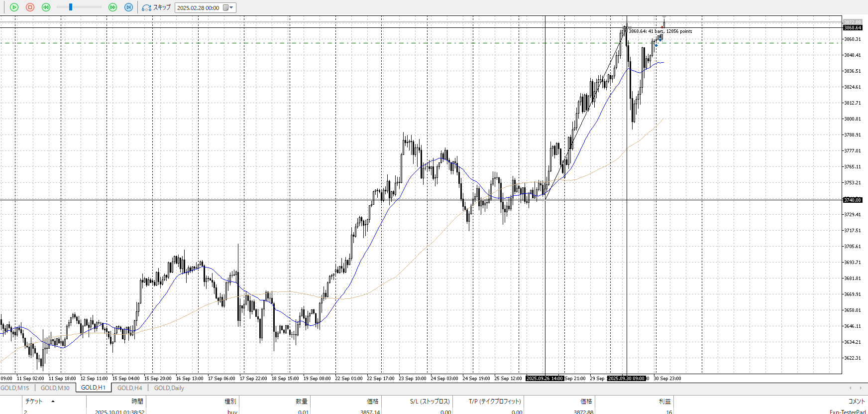Select the GOLD,Daily chart tab

coord(169,388)
